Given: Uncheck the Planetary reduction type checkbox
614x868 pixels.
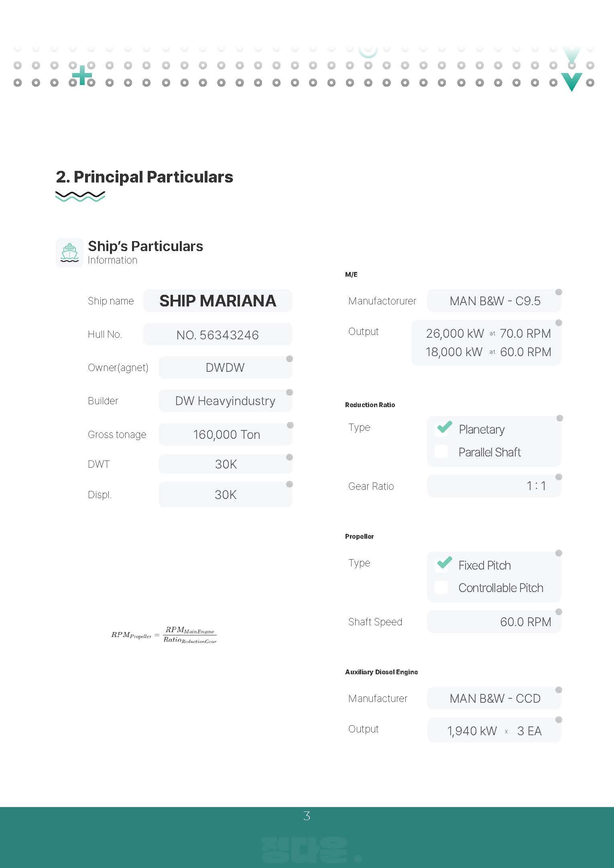Looking at the screenshot, I should (x=442, y=429).
